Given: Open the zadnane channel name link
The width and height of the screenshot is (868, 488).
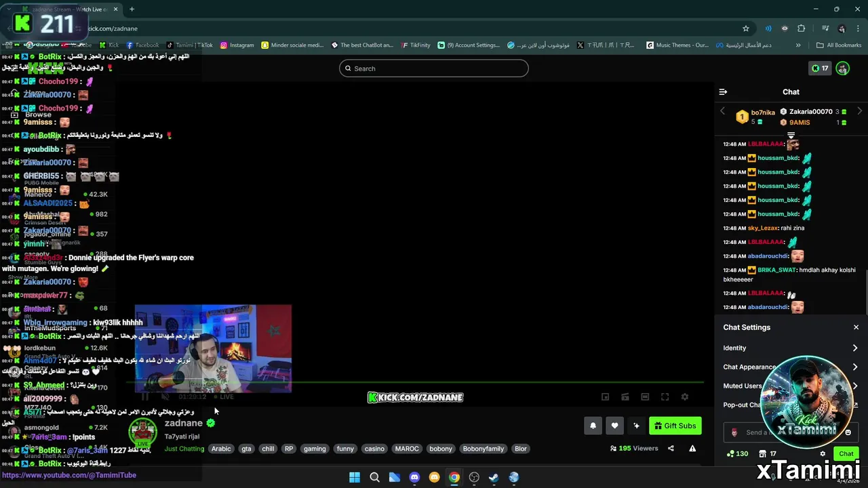Looking at the screenshot, I should [183, 423].
